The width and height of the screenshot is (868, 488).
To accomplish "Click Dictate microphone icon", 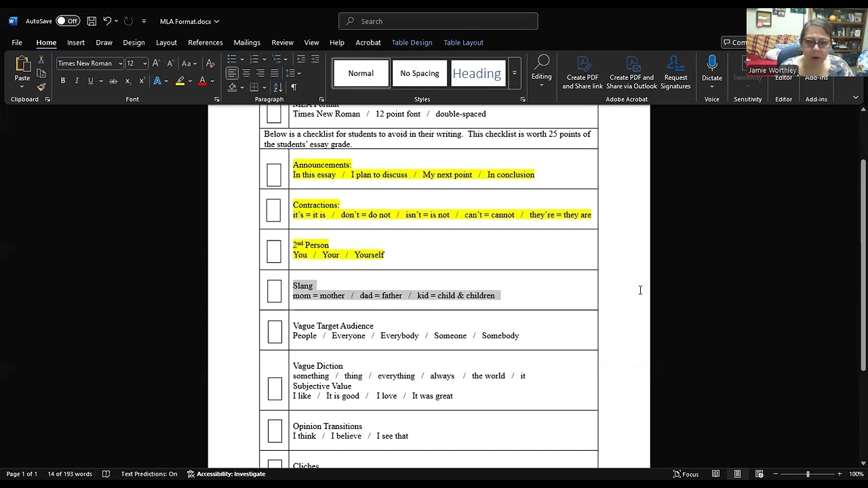I will pyautogui.click(x=712, y=64).
